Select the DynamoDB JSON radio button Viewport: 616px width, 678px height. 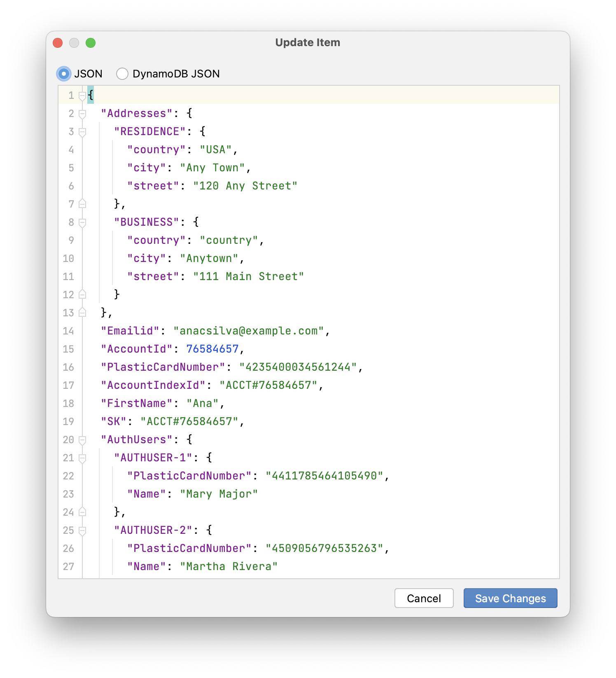(122, 74)
